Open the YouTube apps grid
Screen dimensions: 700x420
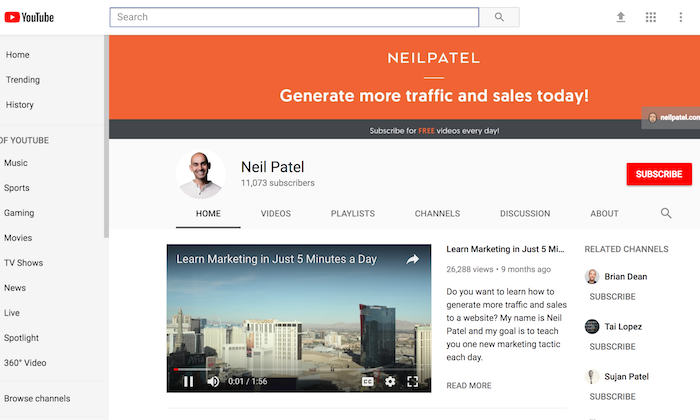[x=651, y=17]
